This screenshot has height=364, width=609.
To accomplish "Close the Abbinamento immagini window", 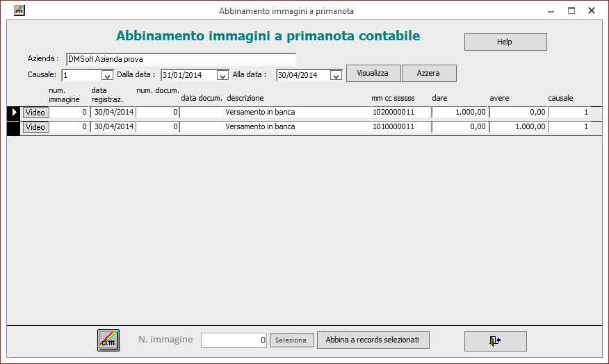I will 592,10.
